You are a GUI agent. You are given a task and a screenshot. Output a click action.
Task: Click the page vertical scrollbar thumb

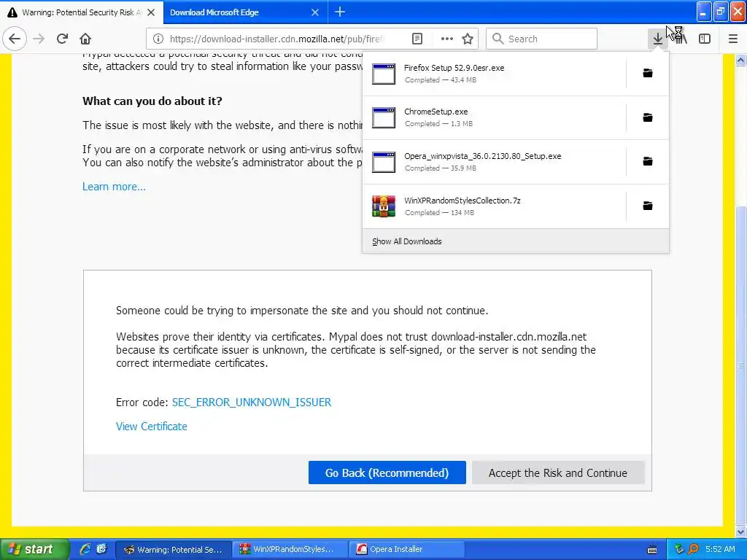(740, 365)
